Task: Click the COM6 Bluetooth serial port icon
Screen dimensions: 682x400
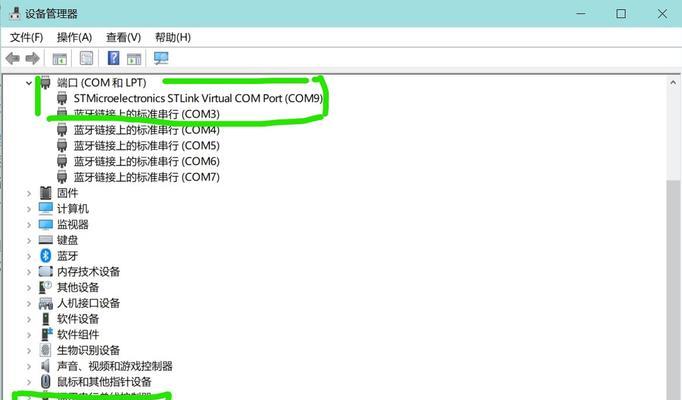Action: pos(62,161)
